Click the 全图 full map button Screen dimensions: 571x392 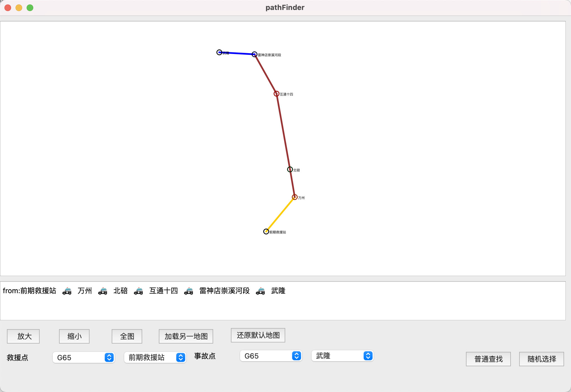(127, 336)
